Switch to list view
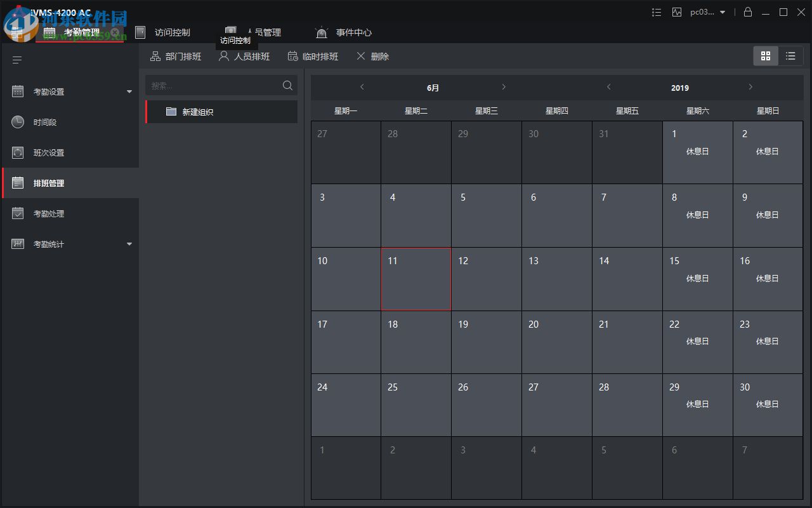The width and height of the screenshot is (812, 508). 790,56
